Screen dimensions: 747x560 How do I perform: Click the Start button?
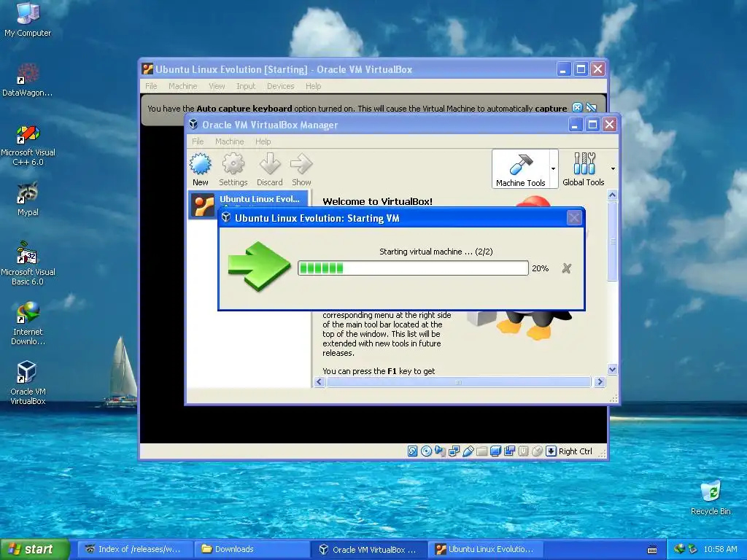(x=35, y=549)
